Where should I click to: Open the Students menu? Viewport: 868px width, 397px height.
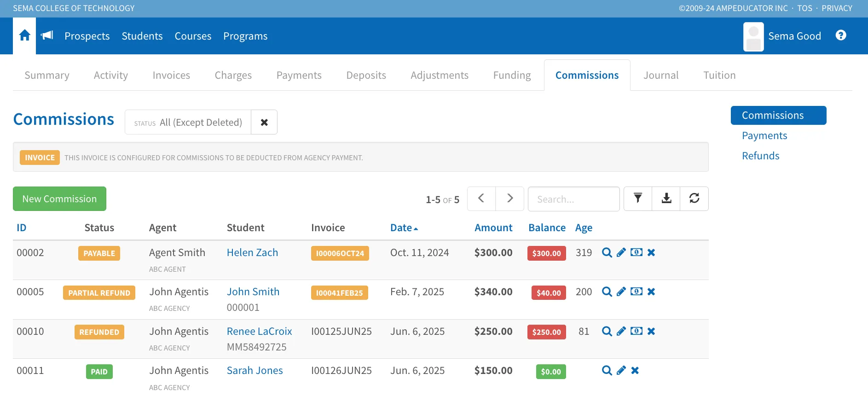click(x=142, y=36)
